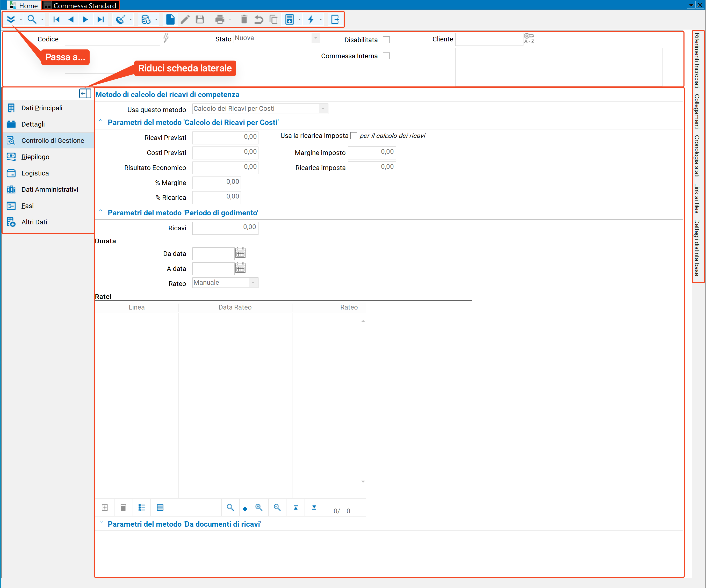Collapse 'Calcolo dei Ricavi per Costi' section

tap(100, 121)
